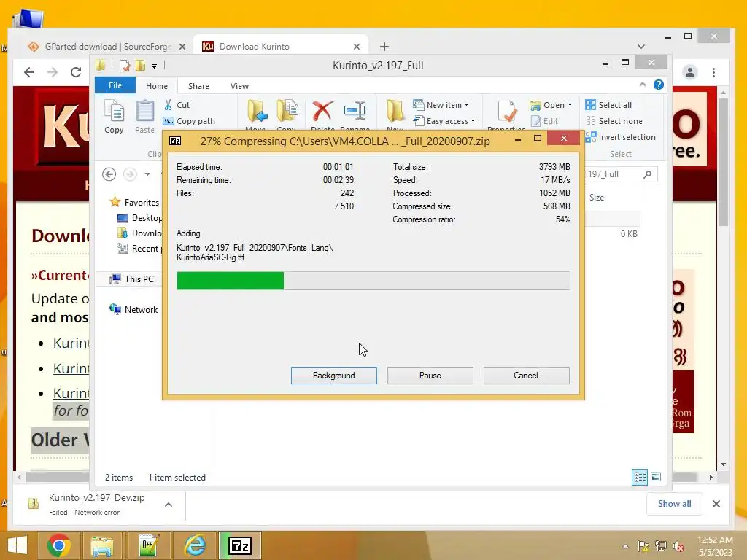Go back in Explorer navigation
This screenshot has height=560, width=747.
click(x=109, y=174)
